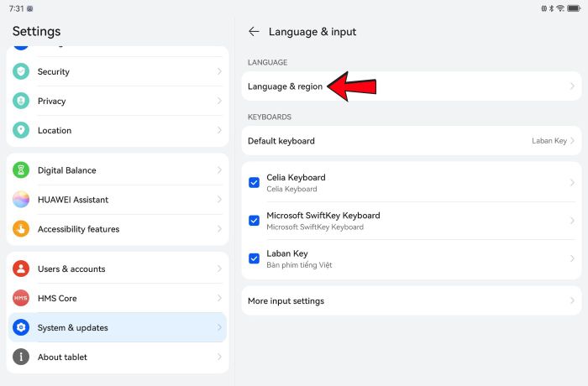Go back using the arrow icon
The height and width of the screenshot is (386, 588).
point(254,32)
